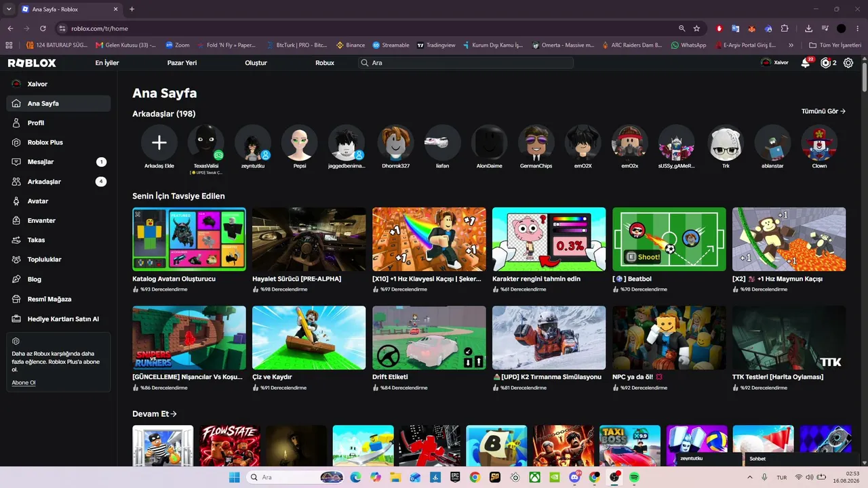Open the Pazar Yeri nav tab
The width and height of the screenshot is (868, 488).
coord(182,63)
